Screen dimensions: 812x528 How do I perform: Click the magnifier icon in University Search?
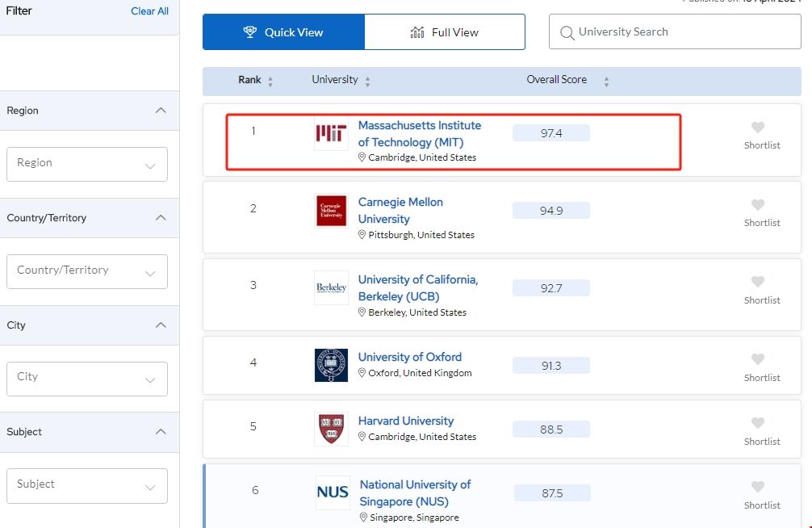pos(567,32)
